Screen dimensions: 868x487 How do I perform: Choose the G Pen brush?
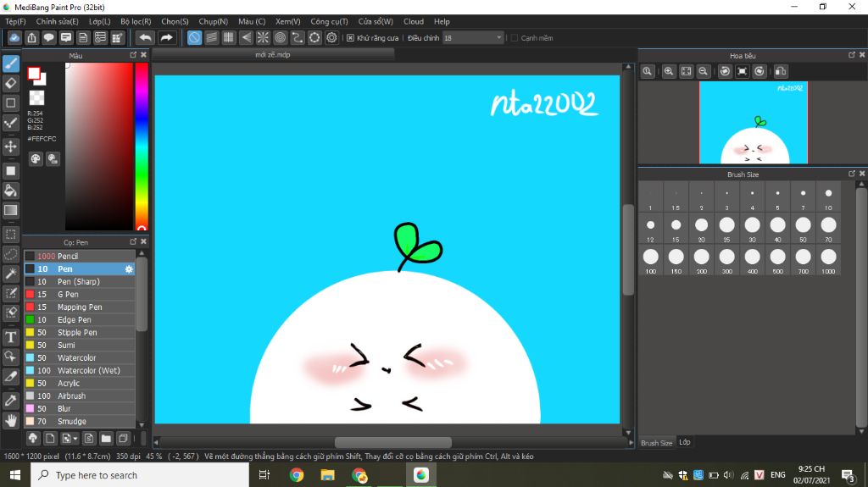coord(79,295)
